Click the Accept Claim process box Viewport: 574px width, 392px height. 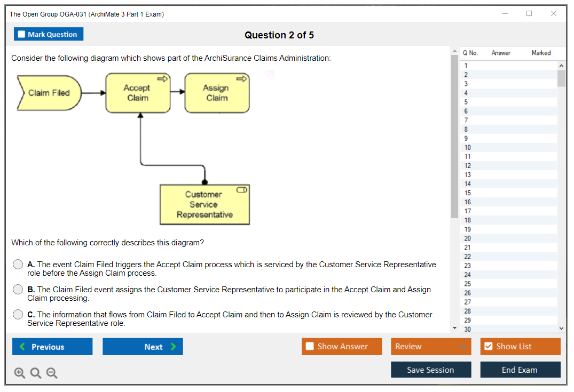pos(138,93)
